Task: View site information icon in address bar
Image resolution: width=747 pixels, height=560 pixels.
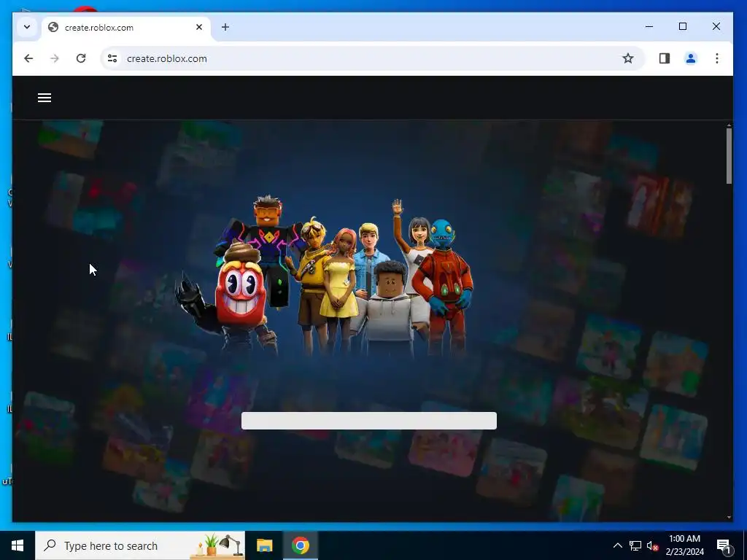Action: (112, 58)
